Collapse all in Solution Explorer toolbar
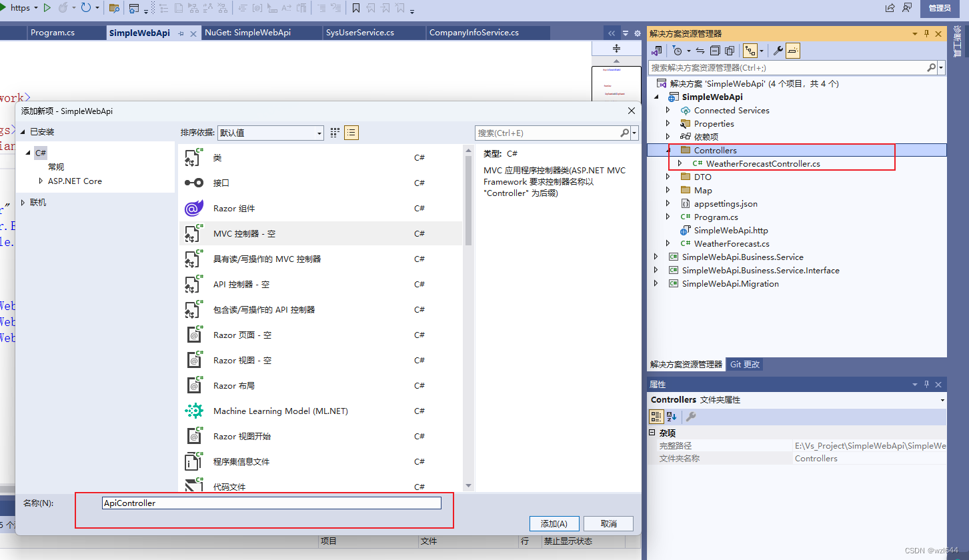The width and height of the screenshot is (969, 560). (715, 51)
